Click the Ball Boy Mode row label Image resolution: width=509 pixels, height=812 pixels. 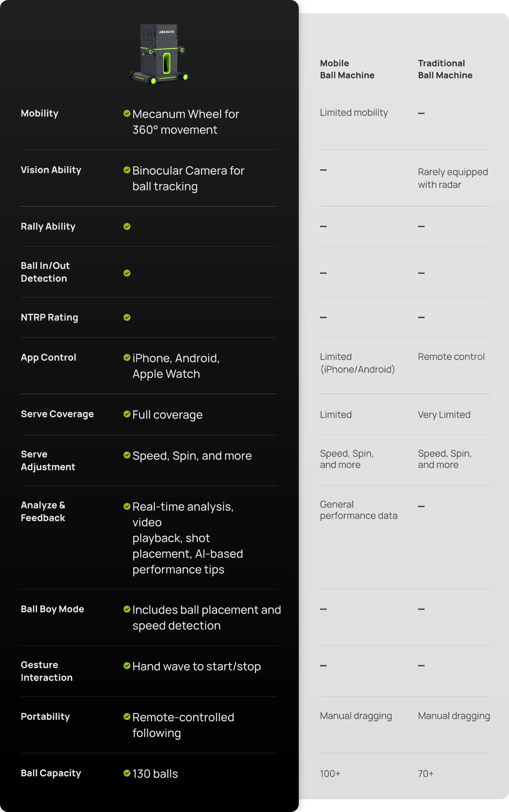52,609
